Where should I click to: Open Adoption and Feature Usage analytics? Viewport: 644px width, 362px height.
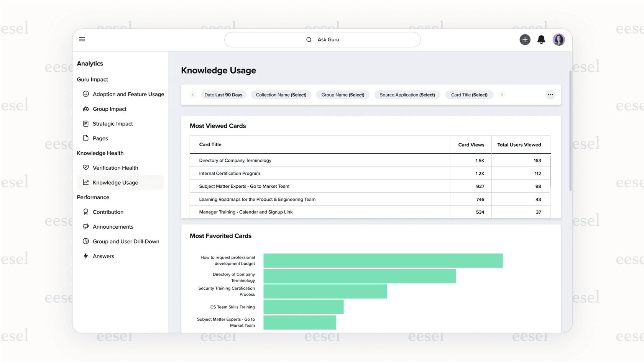(128, 94)
